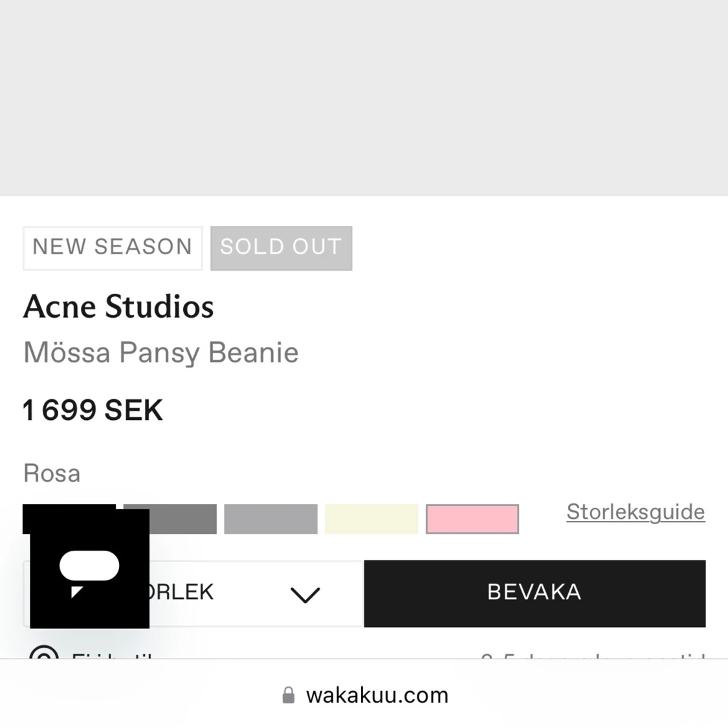Expand the Storlek dropdown chevron
The width and height of the screenshot is (728, 728).
pyautogui.click(x=305, y=594)
